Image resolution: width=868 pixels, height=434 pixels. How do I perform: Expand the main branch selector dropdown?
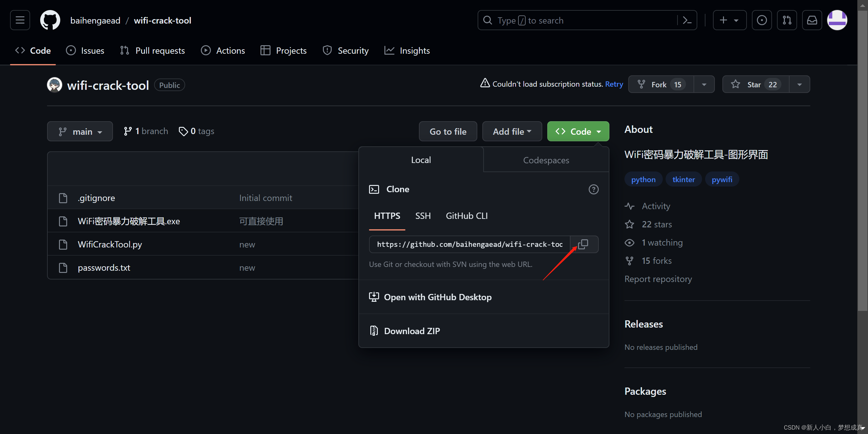pos(80,132)
